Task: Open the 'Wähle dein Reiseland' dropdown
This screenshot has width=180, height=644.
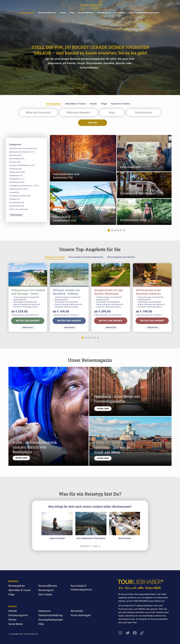Action: [x=78, y=112]
